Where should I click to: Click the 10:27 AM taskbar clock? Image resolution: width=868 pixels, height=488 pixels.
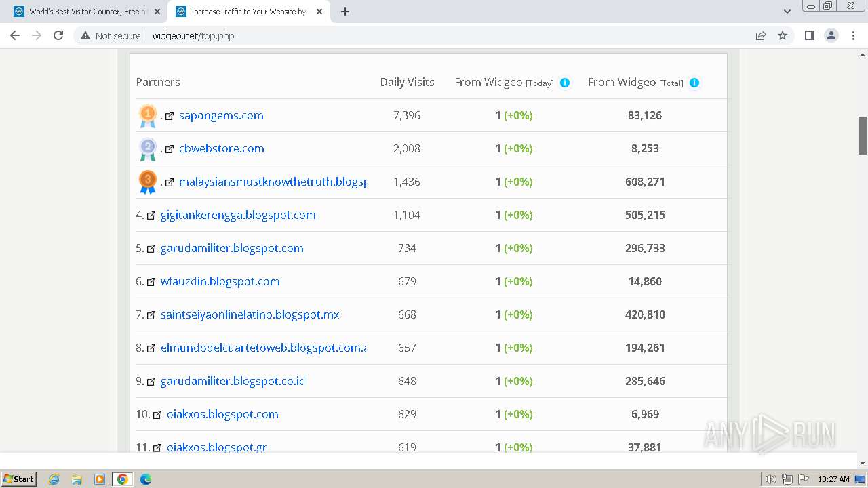(833, 479)
